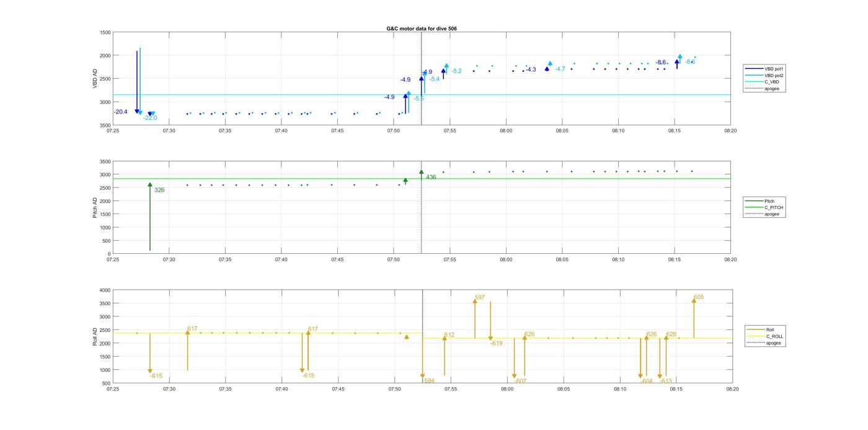Click the '0' tick on the Pitch axis

(x=109, y=254)
